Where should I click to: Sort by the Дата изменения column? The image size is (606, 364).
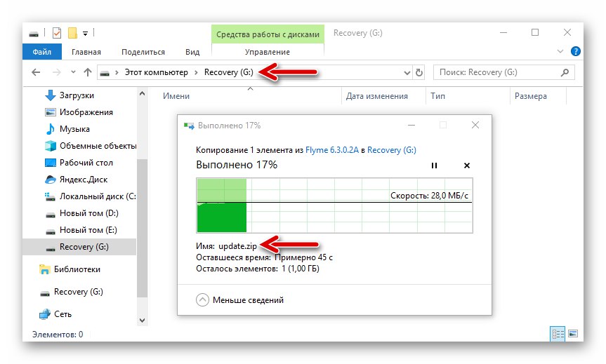tap(377, 96)
